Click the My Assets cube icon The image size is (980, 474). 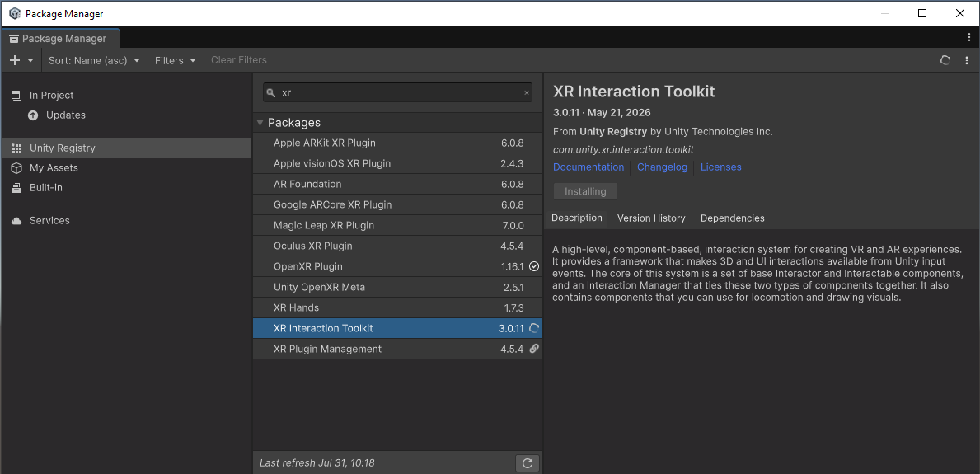tap(16, 168)
